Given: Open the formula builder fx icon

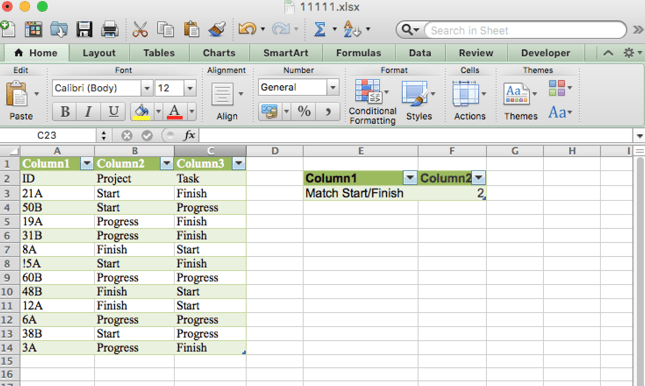Looking at the screenshot, I should coord(189,135).
